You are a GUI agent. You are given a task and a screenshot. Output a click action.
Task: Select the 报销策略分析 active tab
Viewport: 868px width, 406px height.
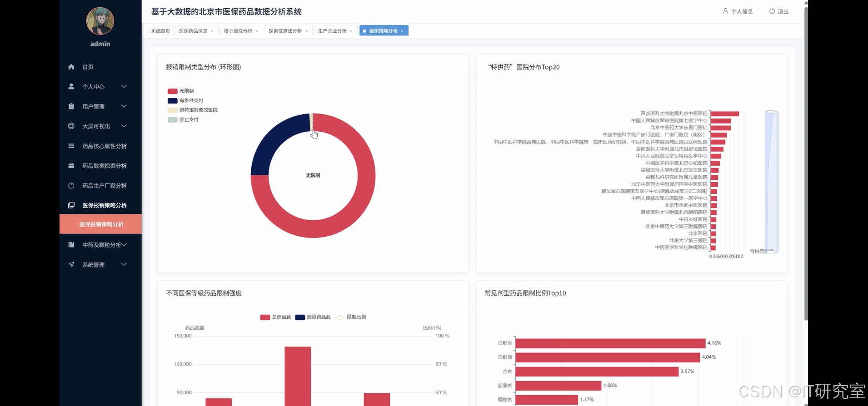(x=383, y=31)
